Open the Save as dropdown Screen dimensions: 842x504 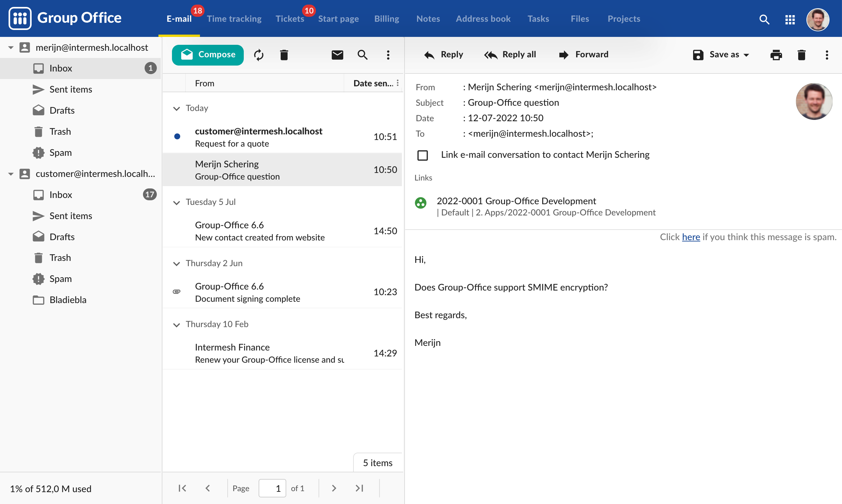click(x=721, y=54)
